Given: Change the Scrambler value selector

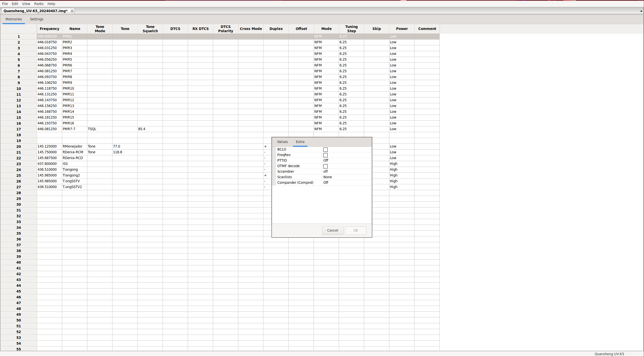Looking at the screenshot, I should pyautogui.click(x=346, y=171).
